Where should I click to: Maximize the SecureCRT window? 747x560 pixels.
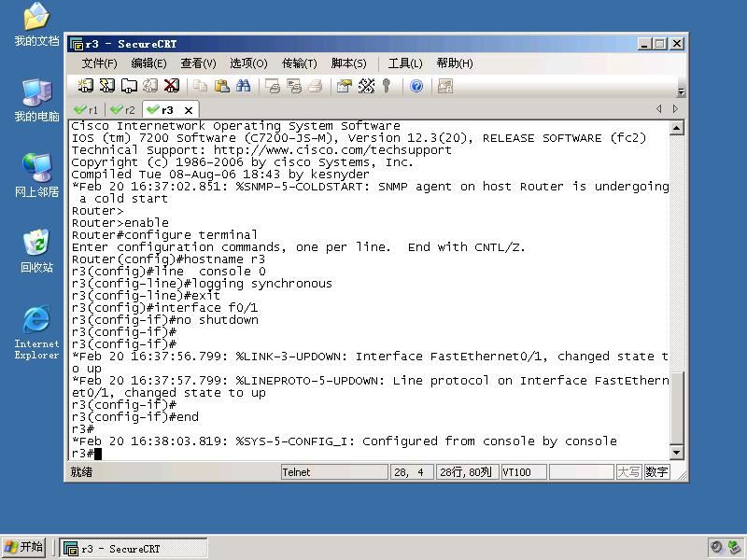coord(660,44)
